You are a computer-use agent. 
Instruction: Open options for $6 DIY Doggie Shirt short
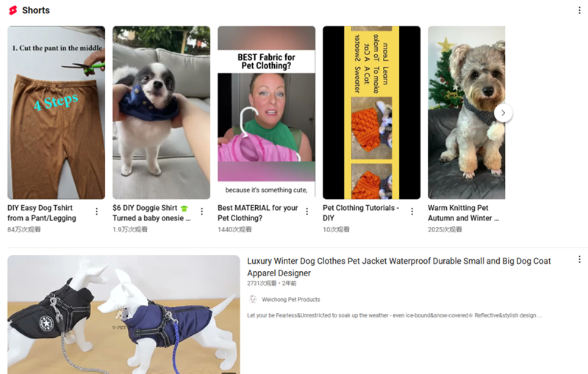(x=201, y=212)
